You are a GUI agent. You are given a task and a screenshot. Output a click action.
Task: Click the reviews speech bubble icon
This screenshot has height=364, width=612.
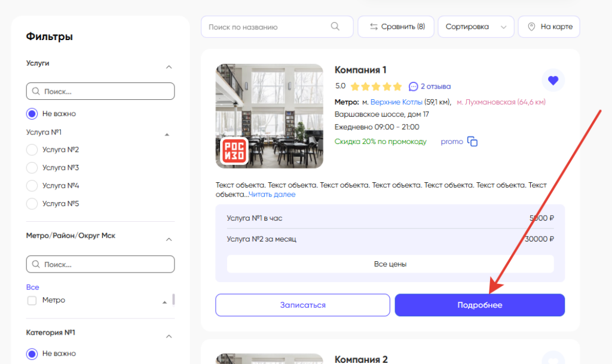pyautogui.click(x=414, y=86)
